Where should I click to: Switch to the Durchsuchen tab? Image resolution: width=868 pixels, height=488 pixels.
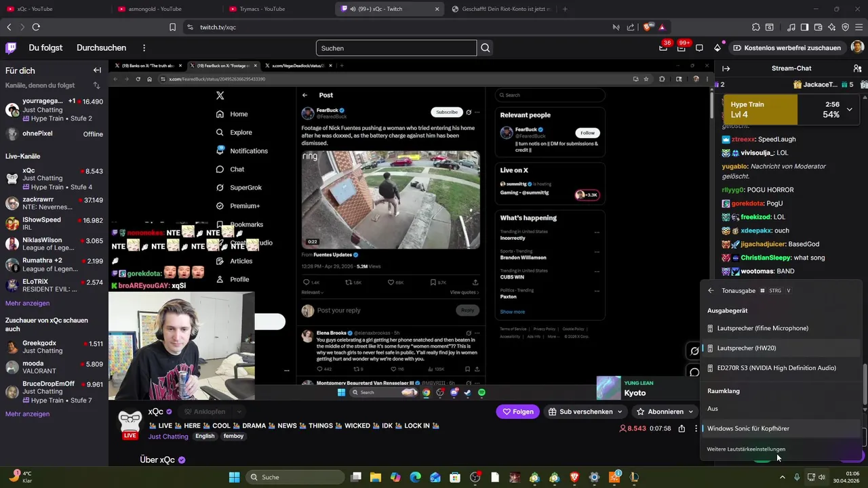[x=101, y=48]
